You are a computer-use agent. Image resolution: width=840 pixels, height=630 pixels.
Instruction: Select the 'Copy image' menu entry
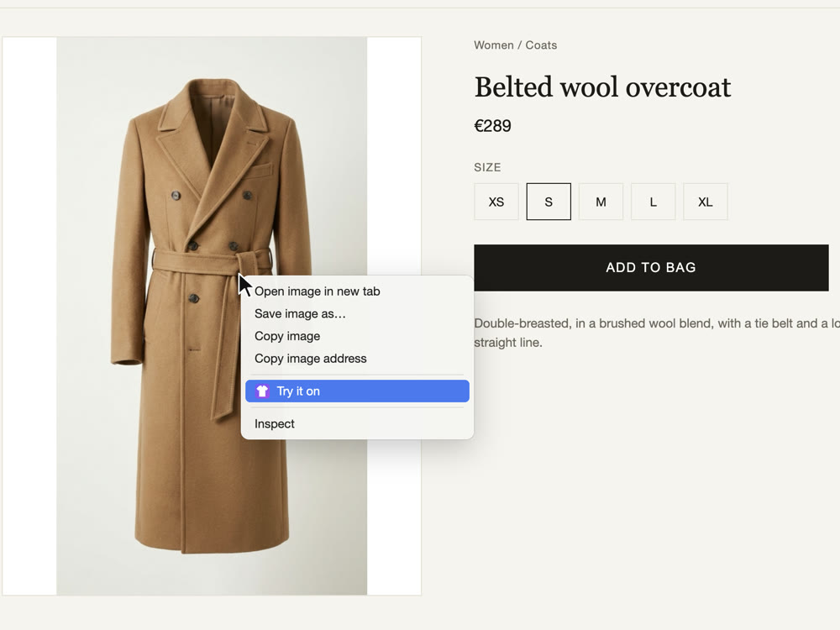point(357,337)
